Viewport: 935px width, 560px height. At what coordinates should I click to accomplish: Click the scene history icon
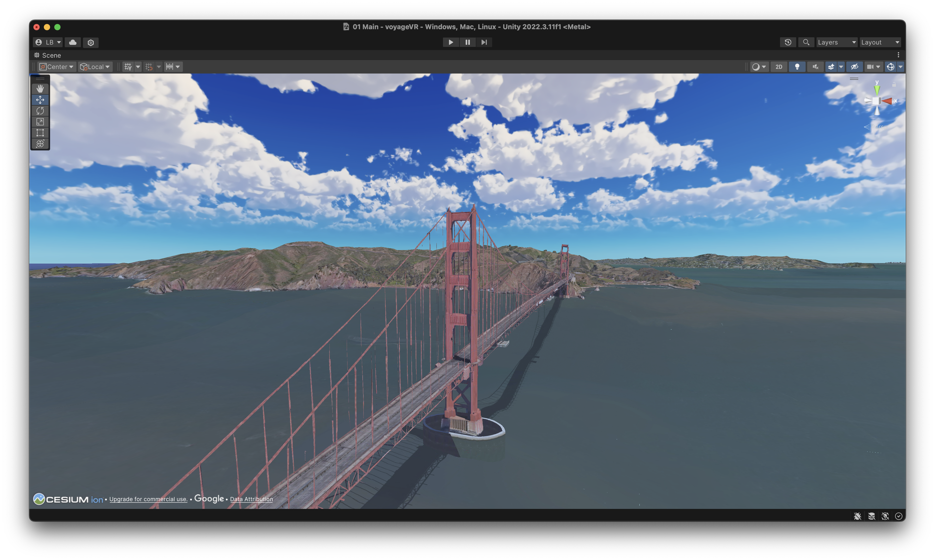788,42
